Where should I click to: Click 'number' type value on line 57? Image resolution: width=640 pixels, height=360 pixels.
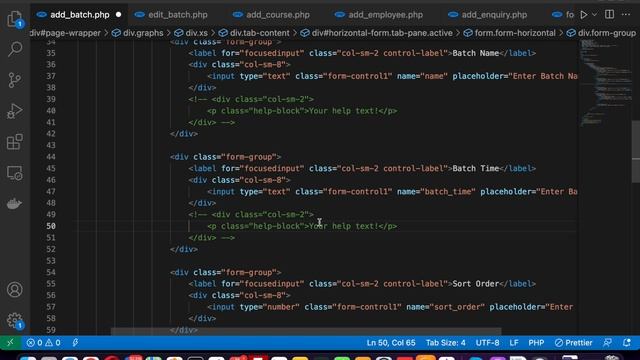pos(280,307)
